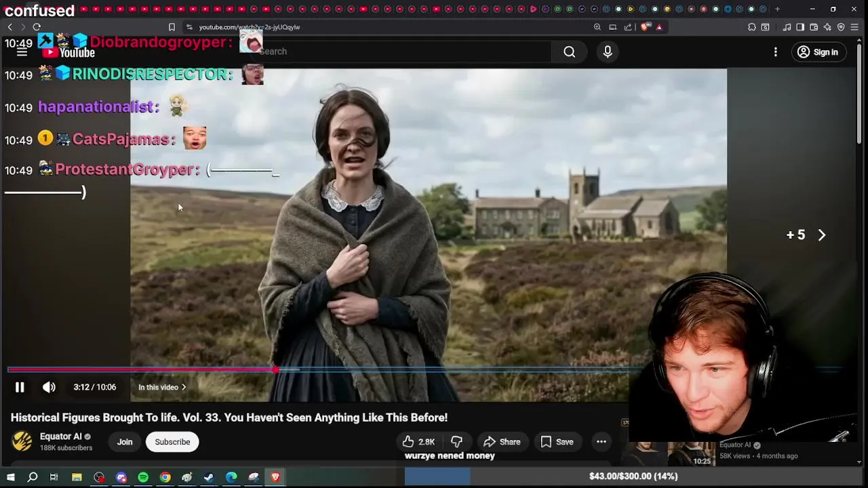Open more actions ellipsis below video
Image resolution: width=868 pixels, height=488 pixels.
pos(601,442)
